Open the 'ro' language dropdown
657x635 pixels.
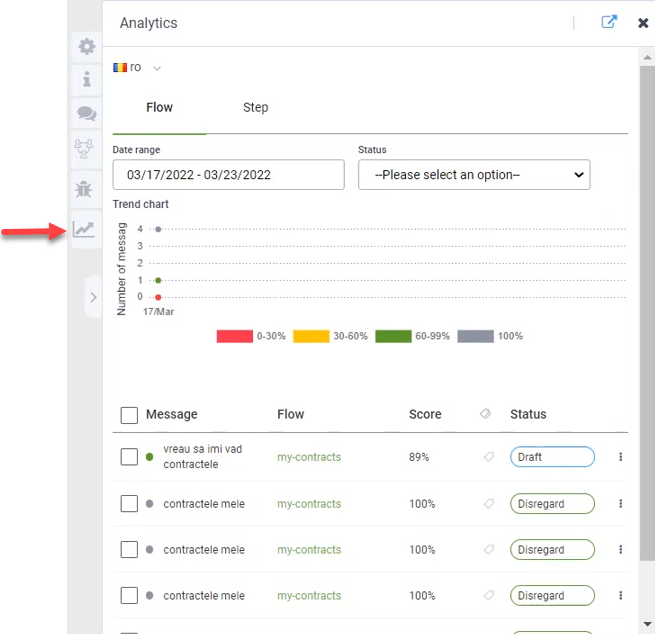coord(138,67)
